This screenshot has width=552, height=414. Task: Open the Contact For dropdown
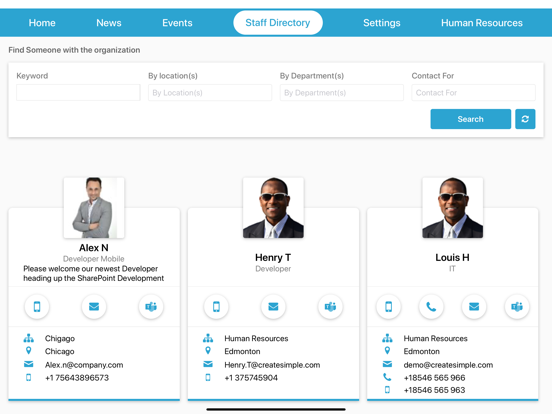tap(473, 93)
